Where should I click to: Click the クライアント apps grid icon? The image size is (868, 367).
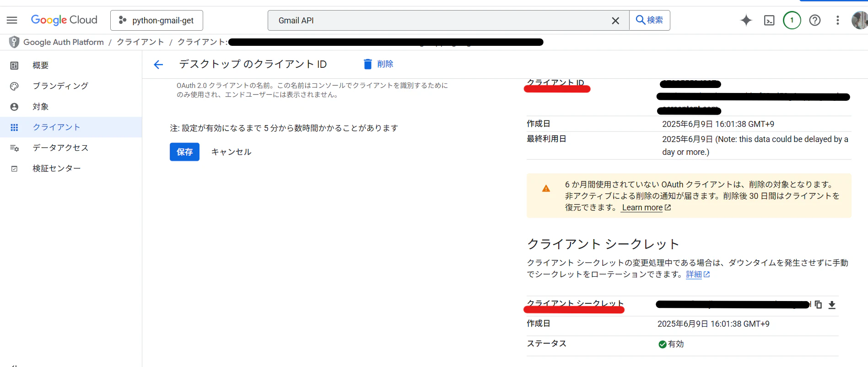click(x=14, y=127)
